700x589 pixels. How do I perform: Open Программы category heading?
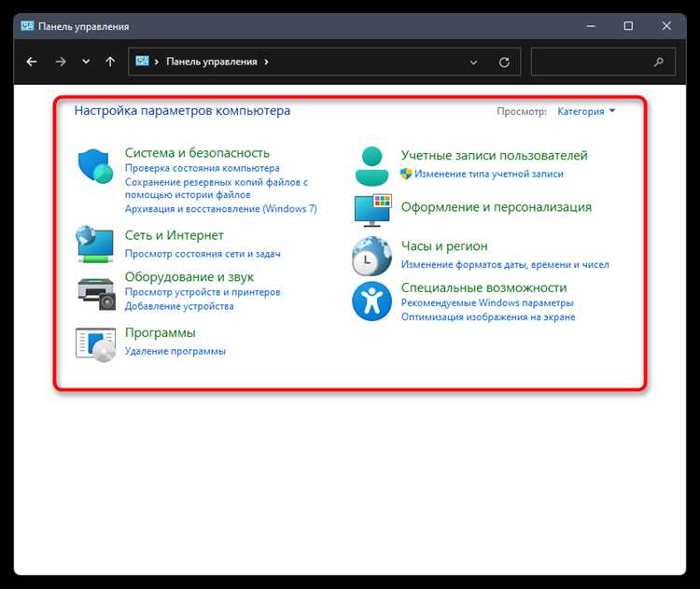click(x=161, y=332)
